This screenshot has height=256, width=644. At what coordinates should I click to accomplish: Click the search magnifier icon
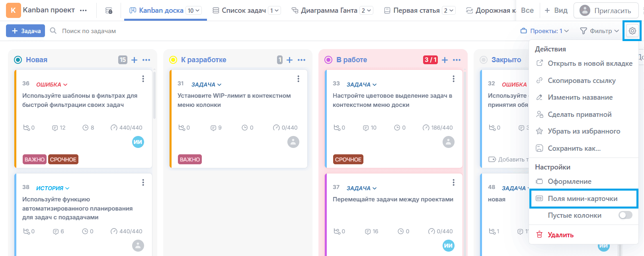pyautogui.click(x=53, y=31)
